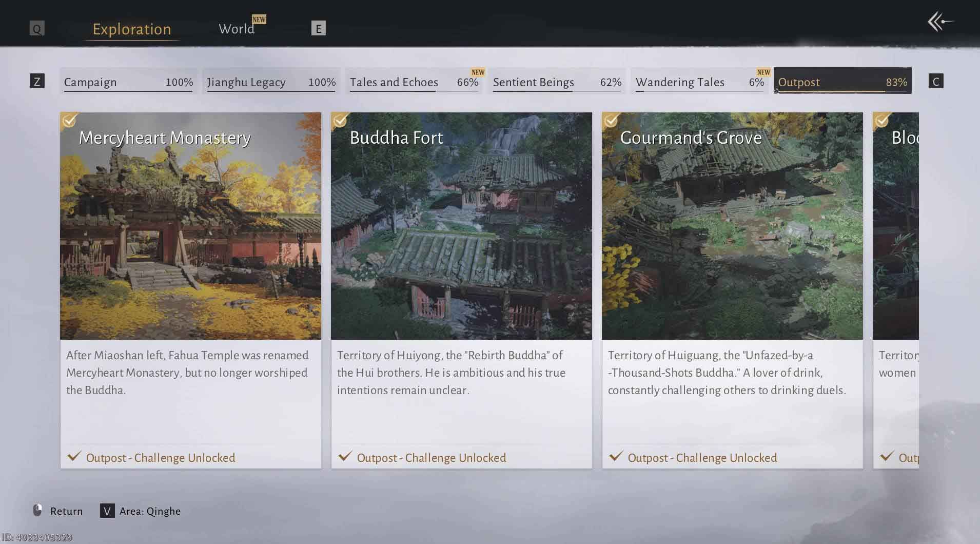Open the Gourmand's Grove image thumbnail
980x544 pixels.
[733, 226]
